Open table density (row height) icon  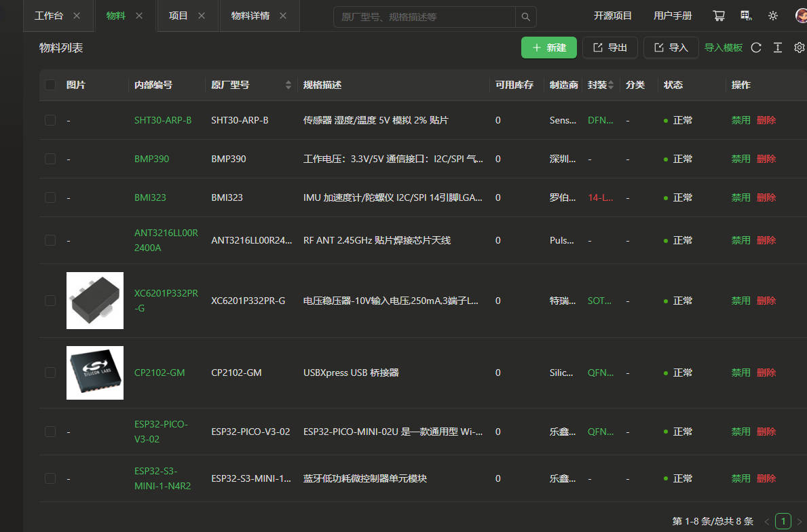(778, 48)
